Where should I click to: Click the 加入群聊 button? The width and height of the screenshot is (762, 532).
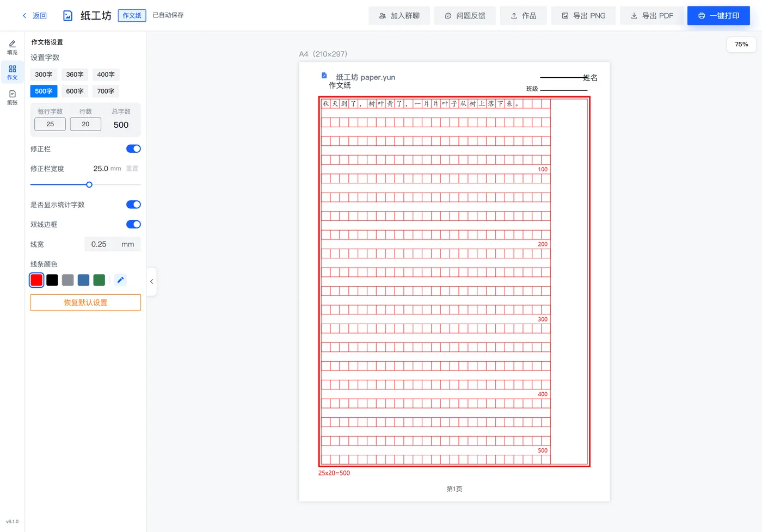pos(399,16)
